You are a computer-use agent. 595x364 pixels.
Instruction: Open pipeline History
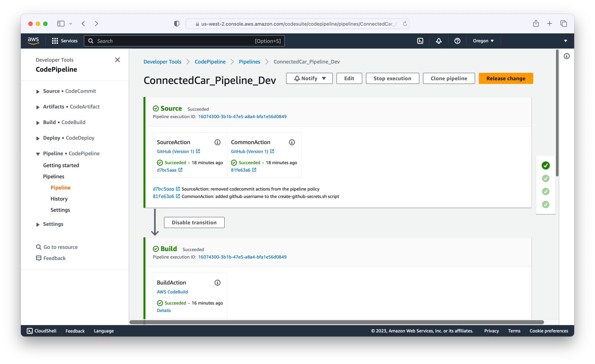click(59, 199)
